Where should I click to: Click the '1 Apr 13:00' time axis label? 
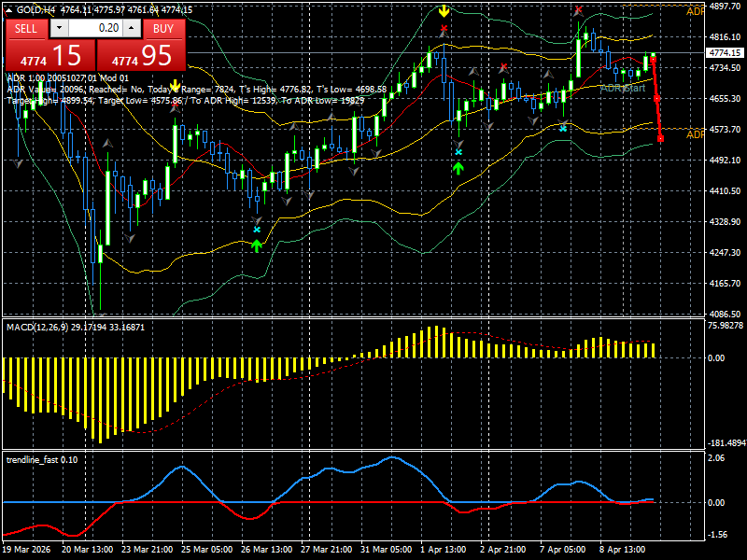click(x=443, y=550)
